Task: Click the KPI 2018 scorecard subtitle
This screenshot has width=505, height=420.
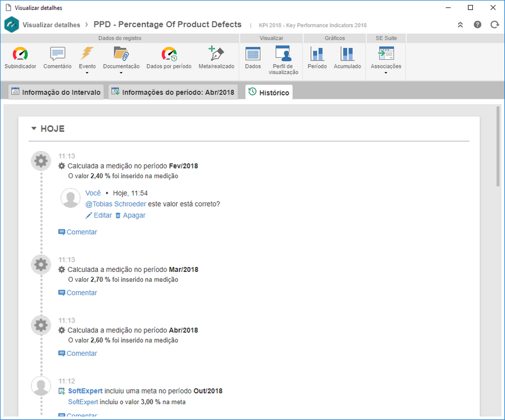Action: click(313, 25)
